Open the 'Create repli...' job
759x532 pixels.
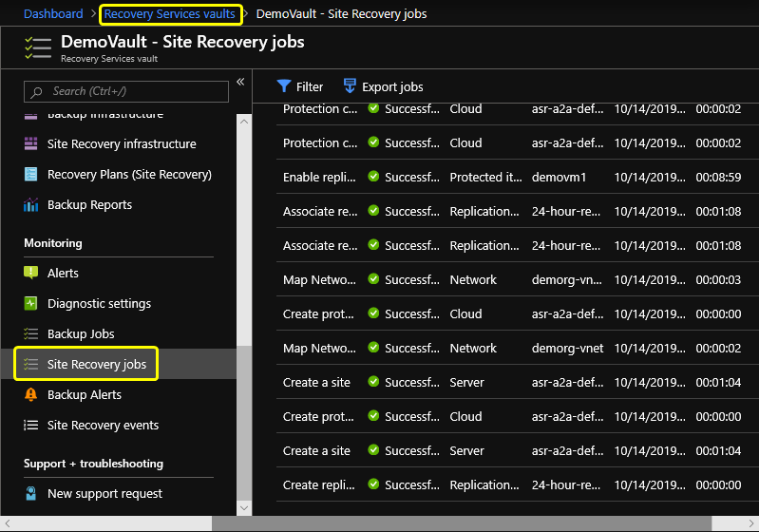coord(319,485)
